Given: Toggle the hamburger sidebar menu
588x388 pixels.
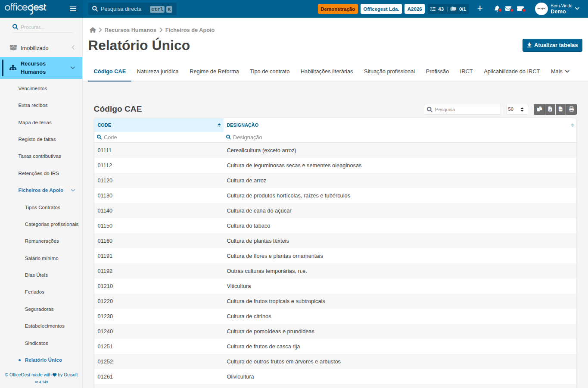Looking at the screenshot, I should tap(73, 9).
